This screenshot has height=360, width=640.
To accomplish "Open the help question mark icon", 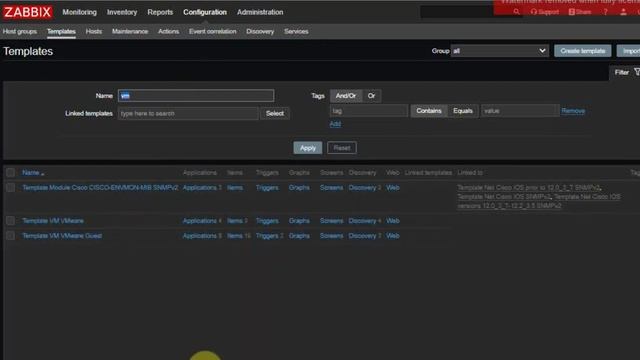I will tap(605, 12).
